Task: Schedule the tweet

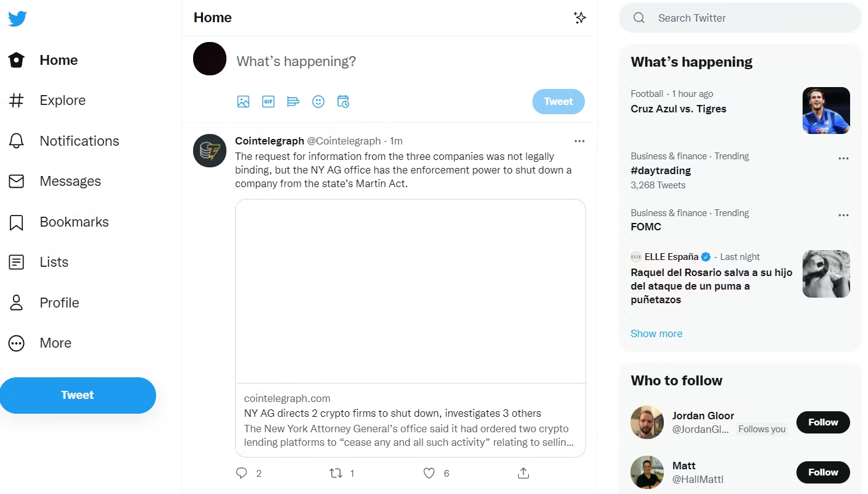Action: coord(343,101)
